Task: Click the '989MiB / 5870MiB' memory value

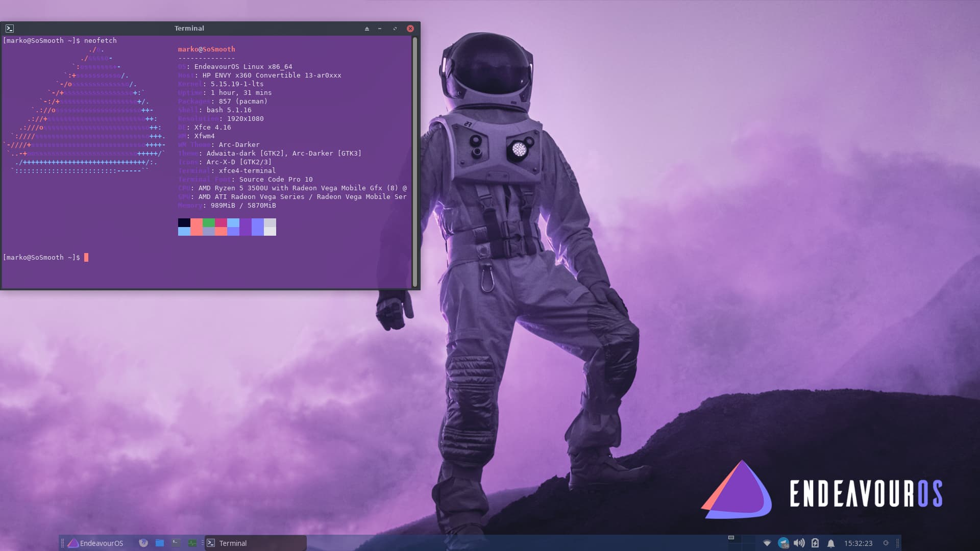Action: point(243,206)
